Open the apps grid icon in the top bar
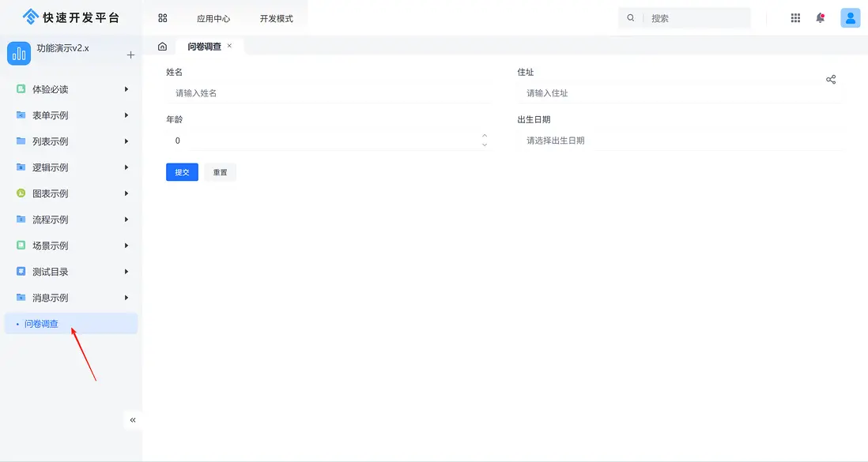 [x=795, y=17]
